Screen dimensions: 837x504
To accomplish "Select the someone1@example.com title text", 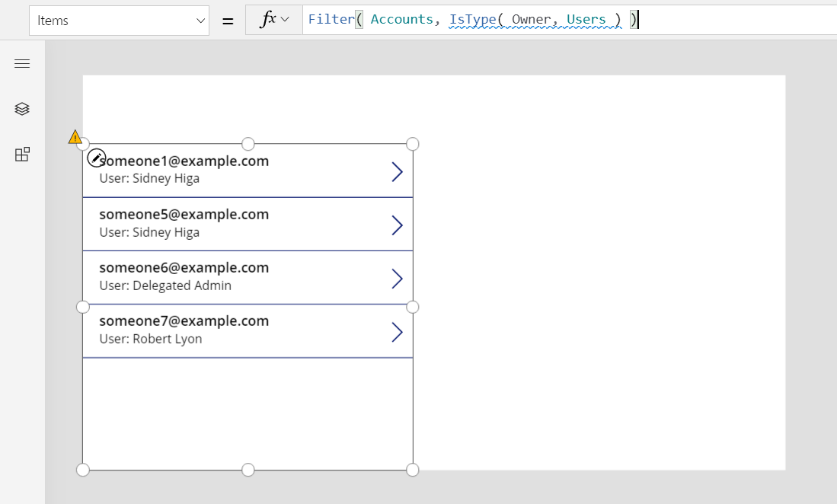I will pos(184,161).
